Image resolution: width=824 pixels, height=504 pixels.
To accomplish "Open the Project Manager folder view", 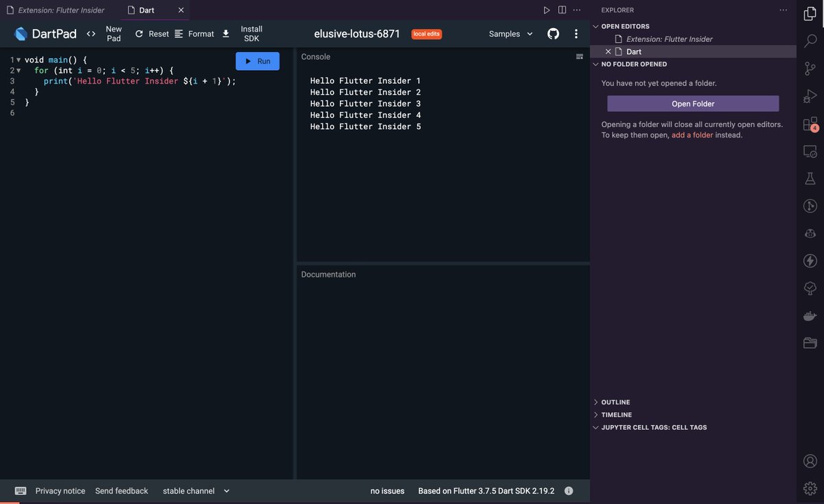I will point(810,343).
